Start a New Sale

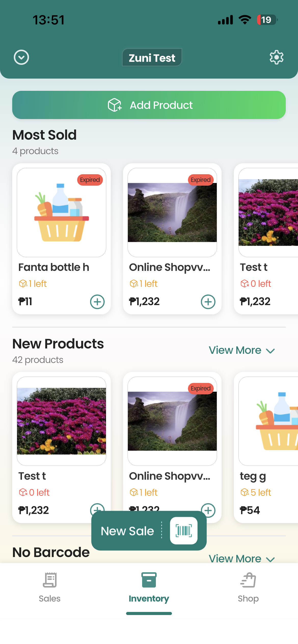pos(127,531)
